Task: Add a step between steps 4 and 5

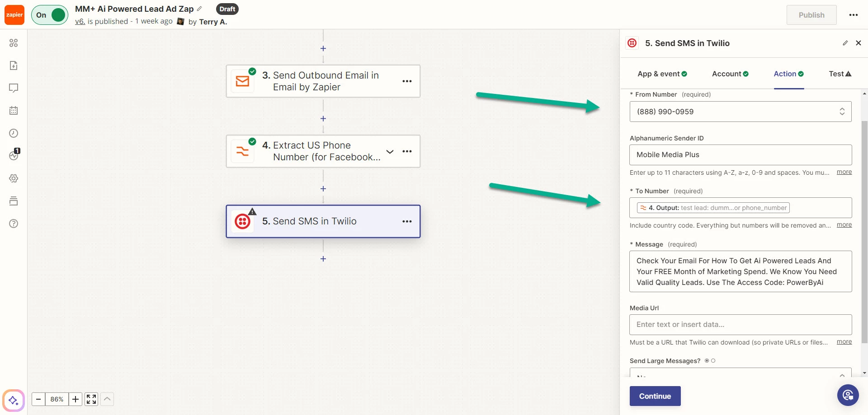Action: (x=323, y=189)
